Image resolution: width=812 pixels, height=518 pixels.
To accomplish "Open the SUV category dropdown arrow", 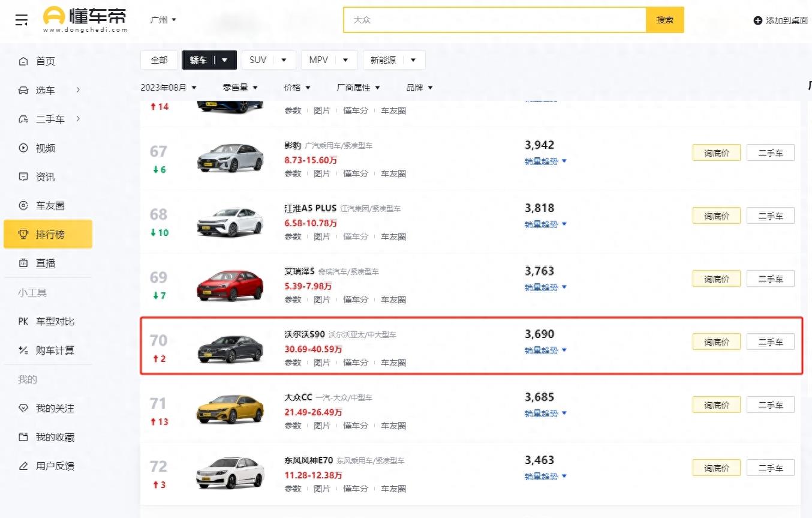I will coord(284,60).
